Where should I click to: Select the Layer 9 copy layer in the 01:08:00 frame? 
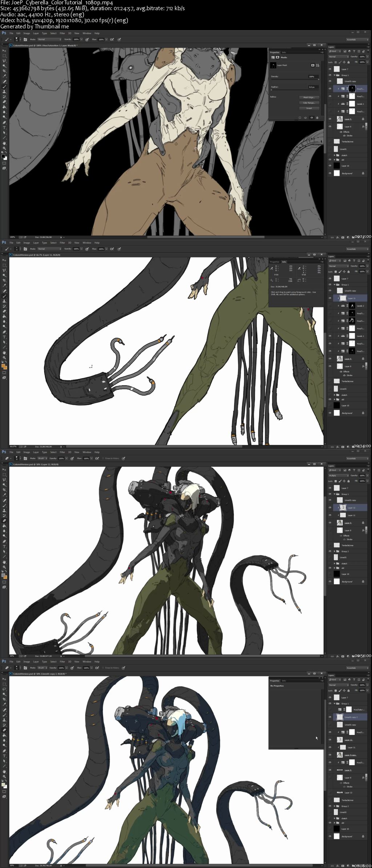point(348,755)
